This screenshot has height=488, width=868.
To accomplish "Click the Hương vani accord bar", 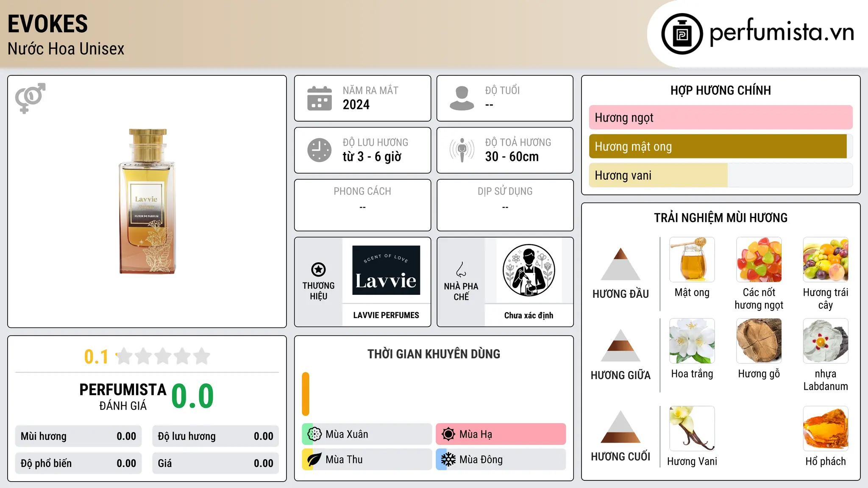I will tap(721, 175).
